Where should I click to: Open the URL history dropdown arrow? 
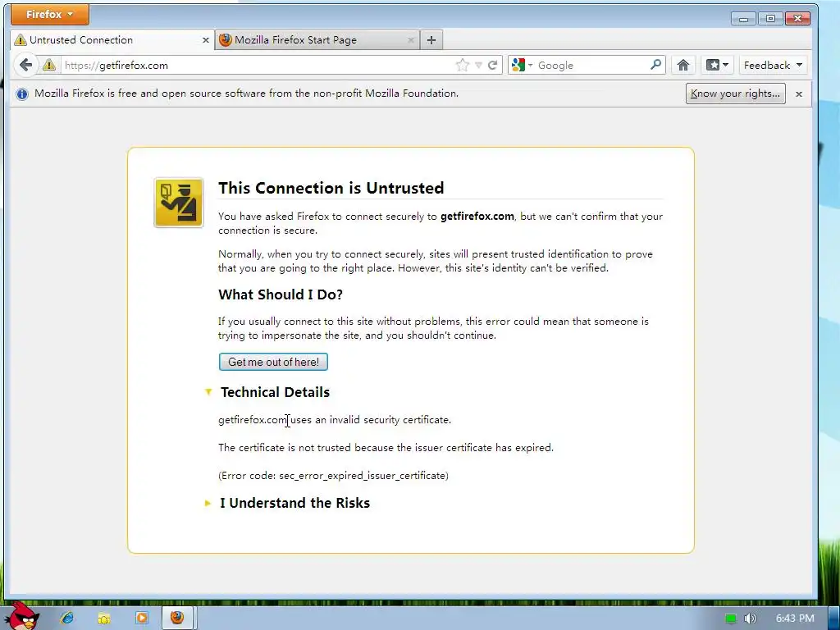click(478, 66)
